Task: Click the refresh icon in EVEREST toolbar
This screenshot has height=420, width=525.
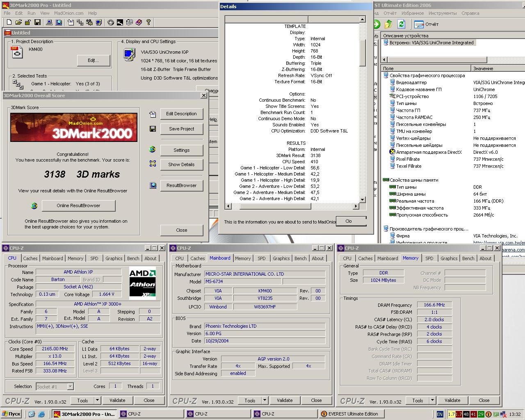Action: (401, 24)
